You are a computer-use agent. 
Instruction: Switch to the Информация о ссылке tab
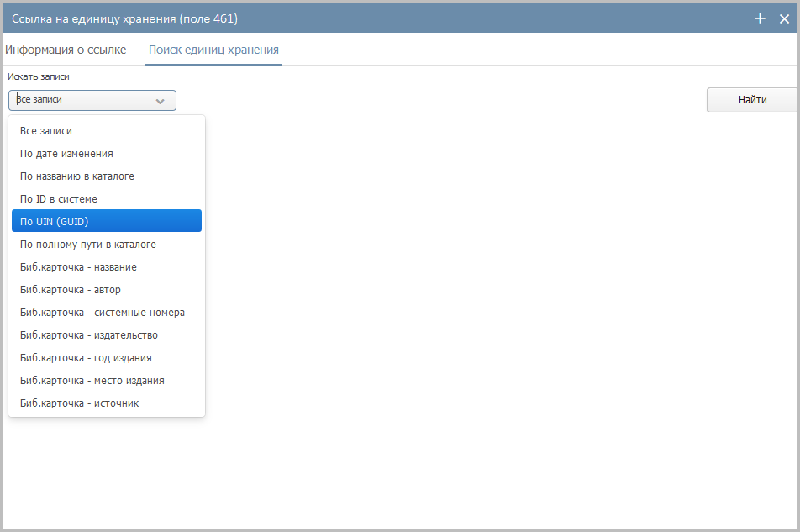pos(66,50)
